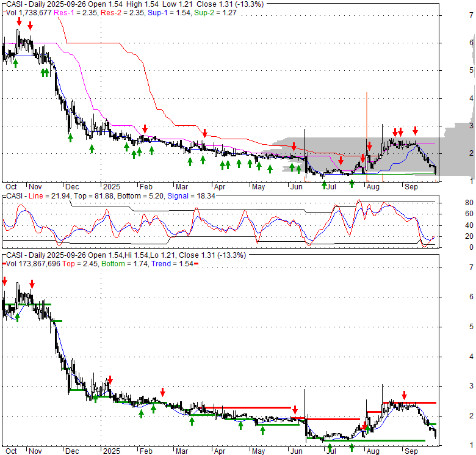476x455 pixels.
Task: Click the 'Vol 173,867,696' text in bottom chart
Action: (33, 264)
